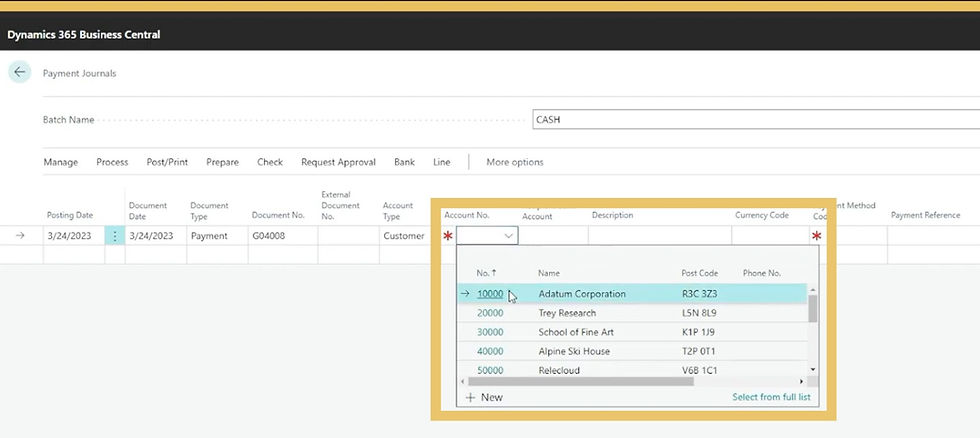The width and height of the screenshot is (980, 438).
Task: Click the back arrow button
Action: pos(20,72)
